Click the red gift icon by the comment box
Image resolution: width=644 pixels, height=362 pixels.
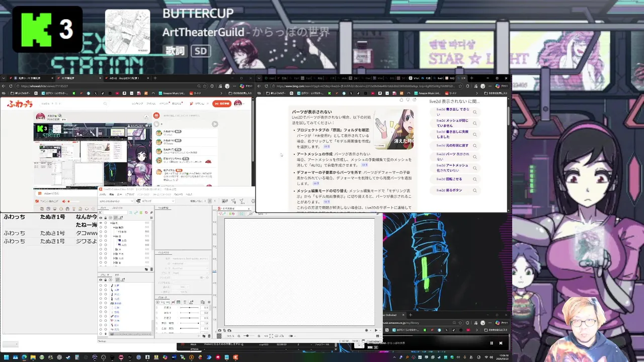click(x=156, y=116)
